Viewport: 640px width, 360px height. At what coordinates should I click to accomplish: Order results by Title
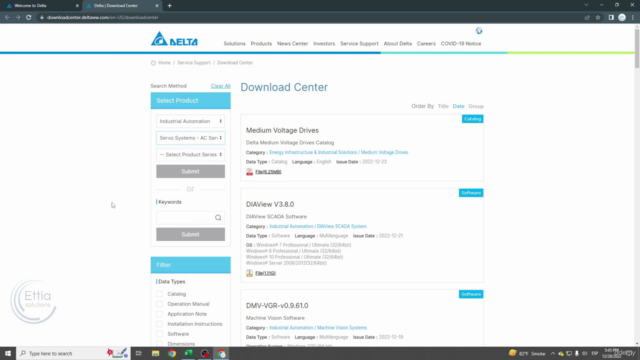coord(443,106)
